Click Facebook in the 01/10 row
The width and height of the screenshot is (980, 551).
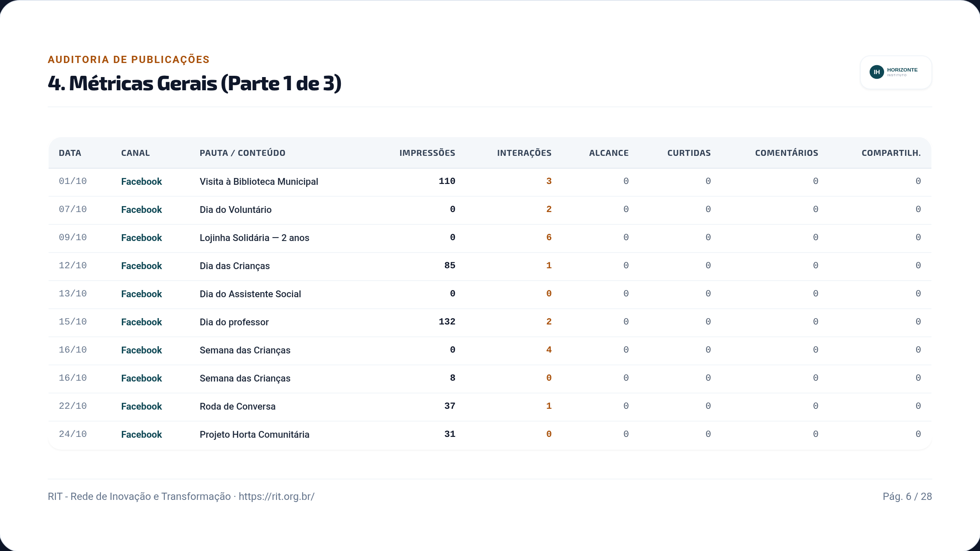tap(141, 181)
